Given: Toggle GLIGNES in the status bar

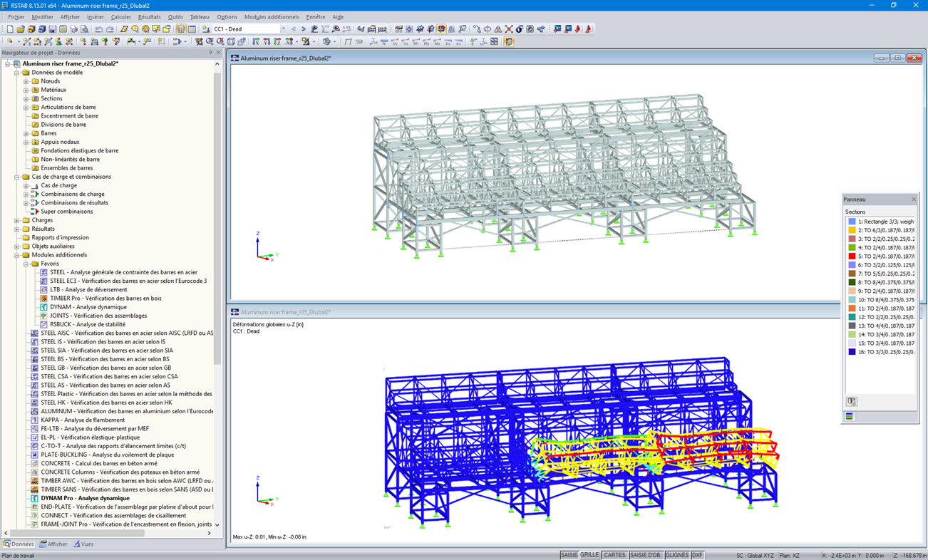Looking at the screenshot, I should (677, 555).
